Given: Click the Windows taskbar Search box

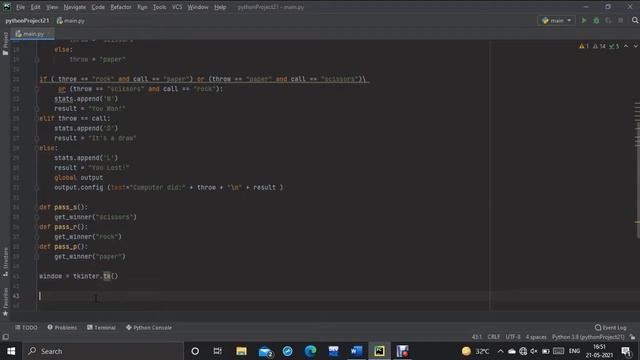Looking at the screenshot, I should [x=102, y=351].
